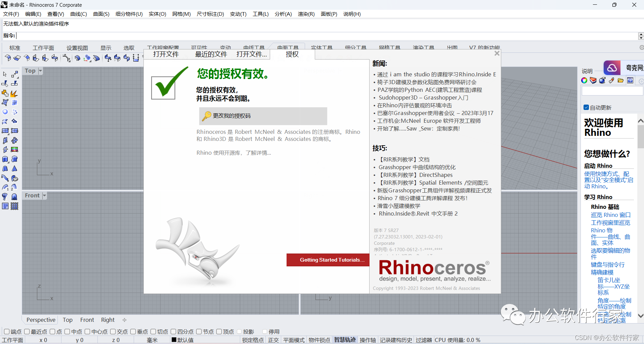644x344 pixels.
Task: Click the dotted arc fillet icon in top toolbar
Action: pos(66,58)
